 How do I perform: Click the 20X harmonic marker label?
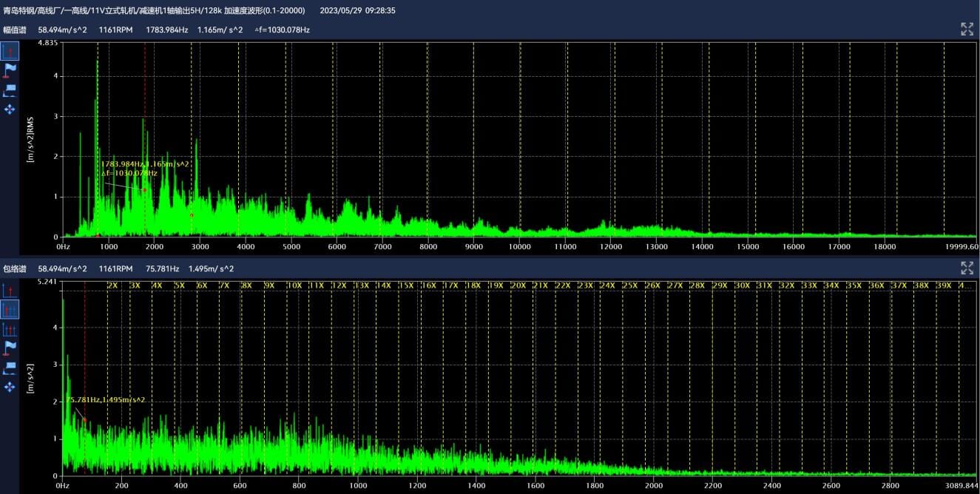pos(518,285)
